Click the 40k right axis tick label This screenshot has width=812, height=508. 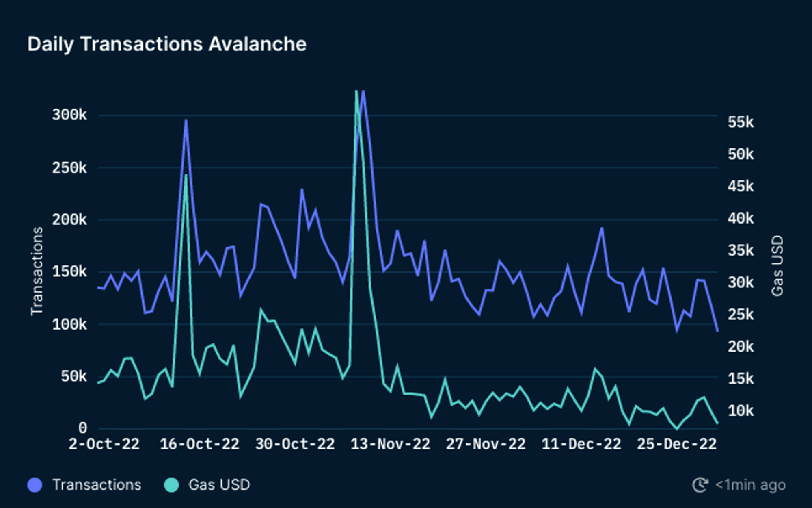pos(741,218)
